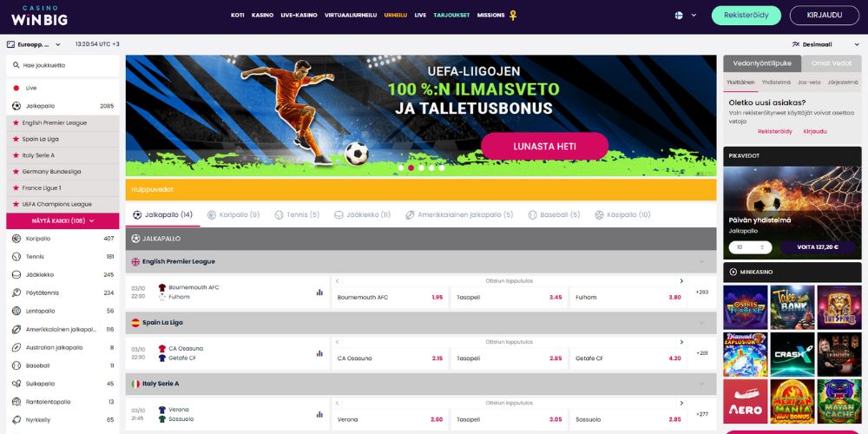Image resolution: width=868 pixels, height=434 pixels.
Task: Go to the first banner slide dot
Action: point(401,168)
